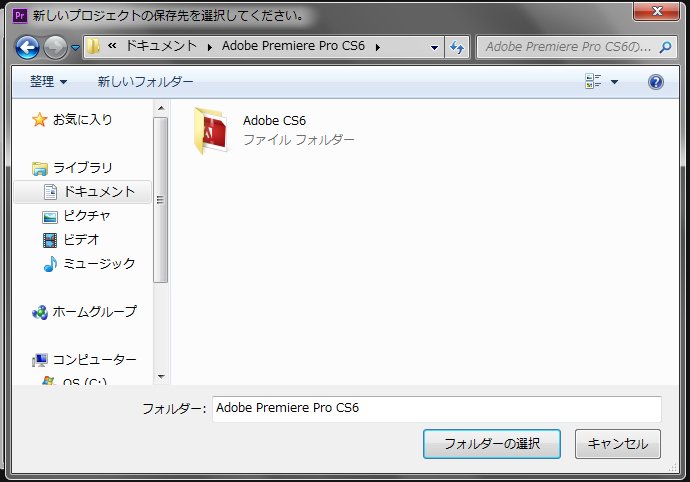Select コンピューター in the sidebar

94,360
